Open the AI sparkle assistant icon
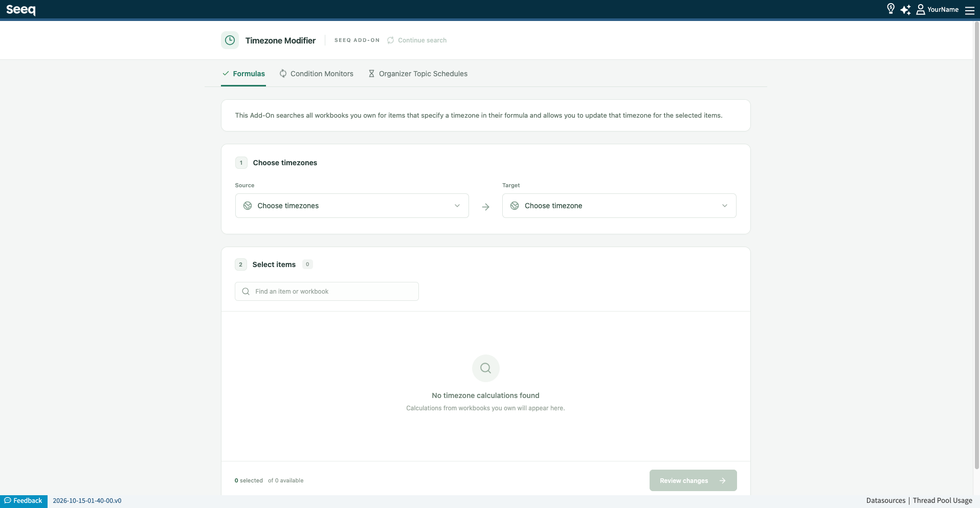 coord(905,10)
